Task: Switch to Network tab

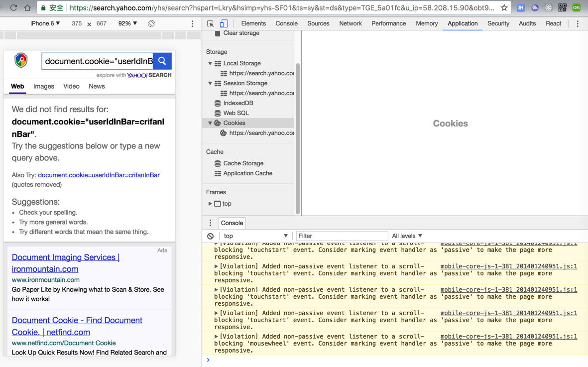Action: (x=350, y=23)
